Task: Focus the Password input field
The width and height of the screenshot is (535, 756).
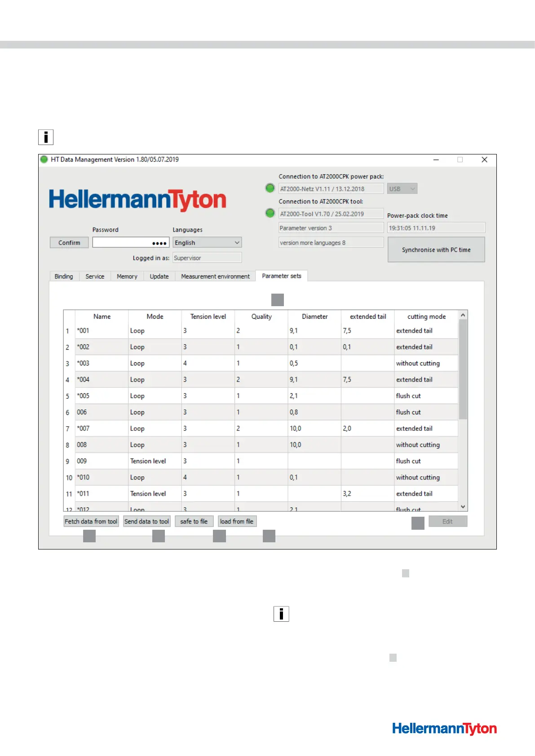Action: (x=131, y=242)
